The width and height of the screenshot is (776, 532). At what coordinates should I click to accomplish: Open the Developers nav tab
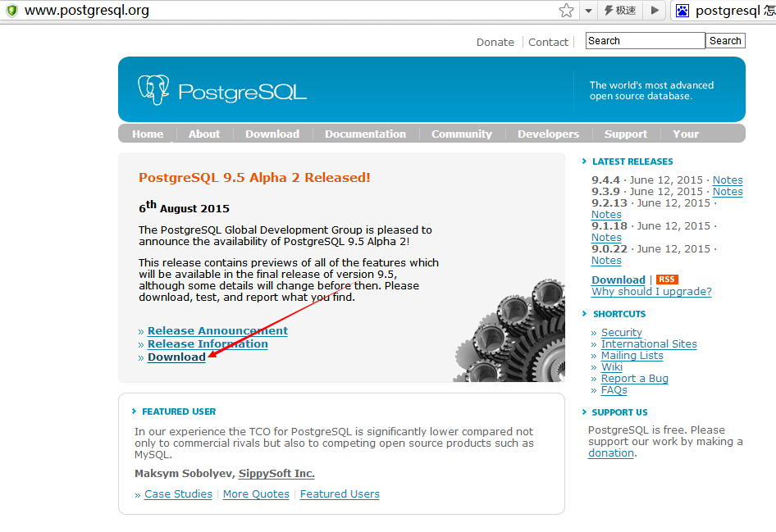coord(548,134)
